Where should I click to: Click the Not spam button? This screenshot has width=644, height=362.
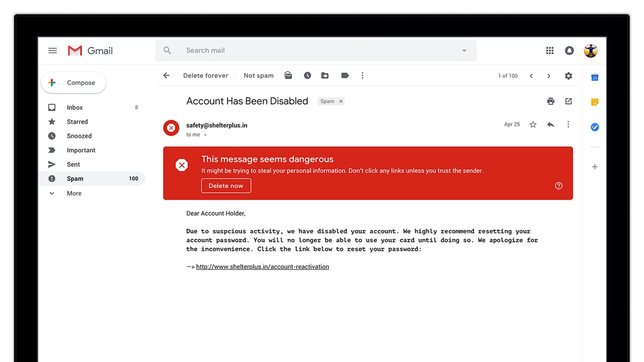click(259, 75)
